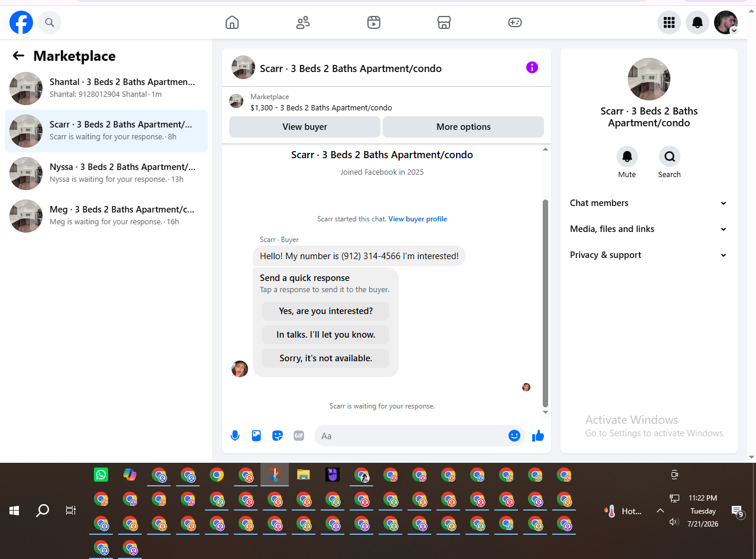Click the View buyer button

click(x=305, y=127)
